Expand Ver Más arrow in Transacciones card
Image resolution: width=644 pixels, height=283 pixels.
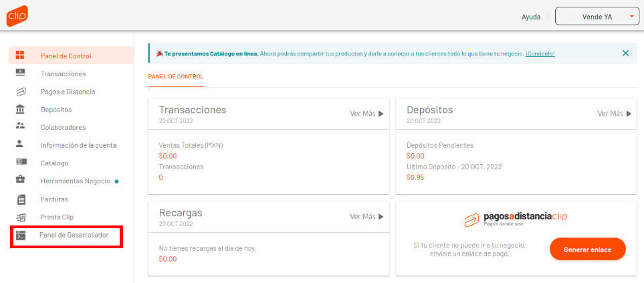(x=381, y=114)
